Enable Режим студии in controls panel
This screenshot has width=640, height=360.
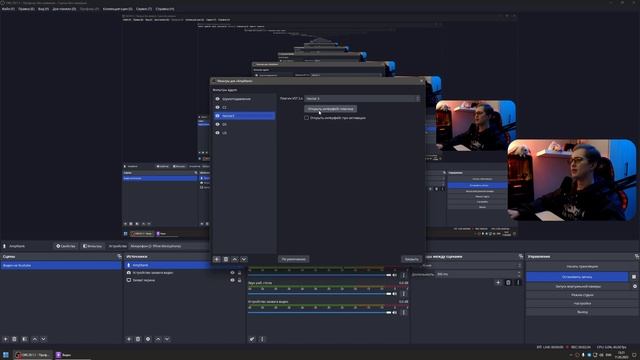(x=582, y=295)
